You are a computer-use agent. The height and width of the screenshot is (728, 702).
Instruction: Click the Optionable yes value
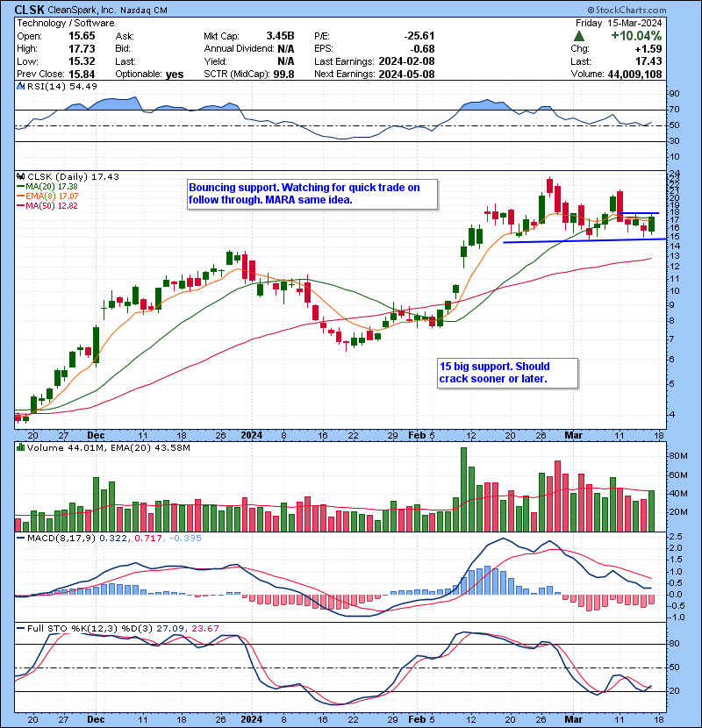(175, 74)
